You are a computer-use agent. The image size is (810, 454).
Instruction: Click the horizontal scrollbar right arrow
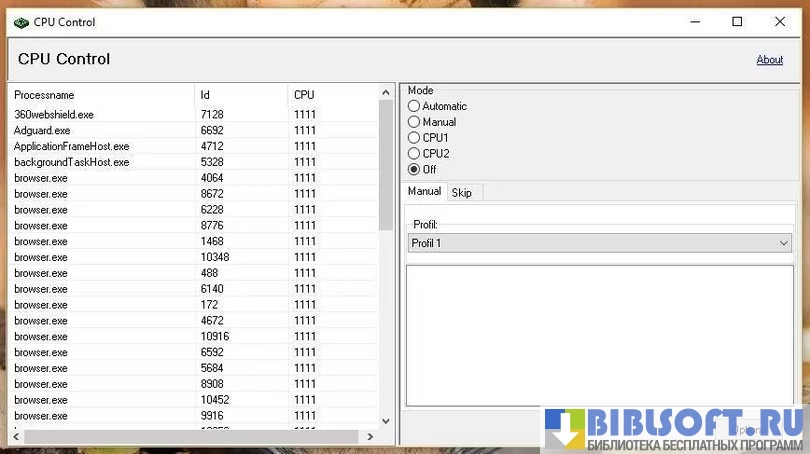(x=370, y=437)
